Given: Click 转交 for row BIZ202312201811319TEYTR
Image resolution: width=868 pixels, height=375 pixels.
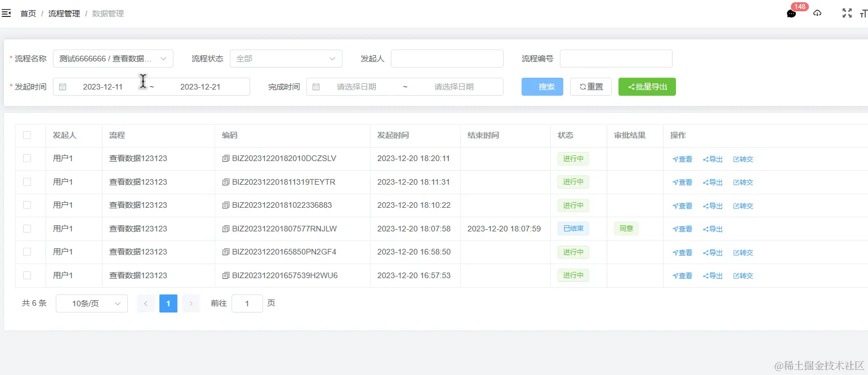Looking at the screenshot, I should pyautogui.click(x=744, y=182).
